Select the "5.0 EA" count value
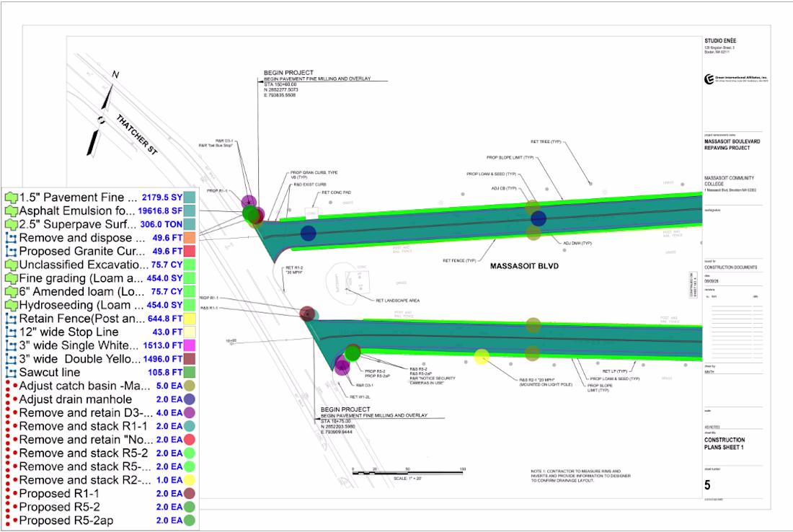The width and height of the screenshot is (793, 532). [169, 386]
